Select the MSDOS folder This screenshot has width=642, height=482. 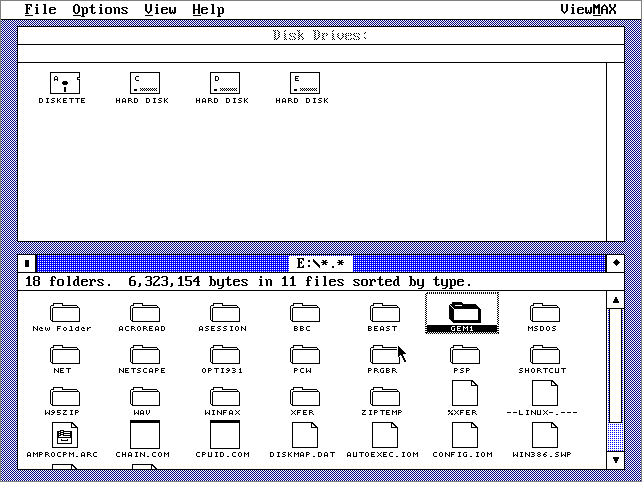coord(545,314)
